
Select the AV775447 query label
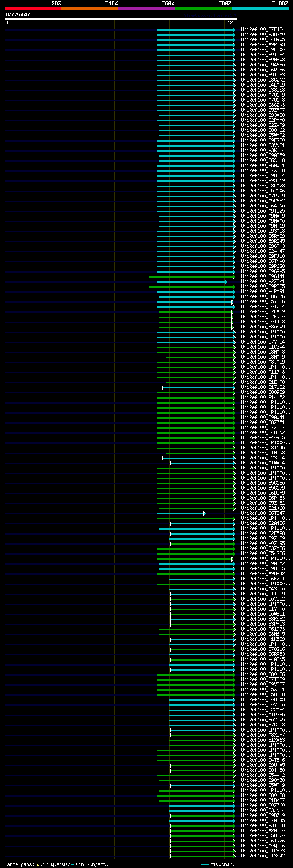[17, 15]
